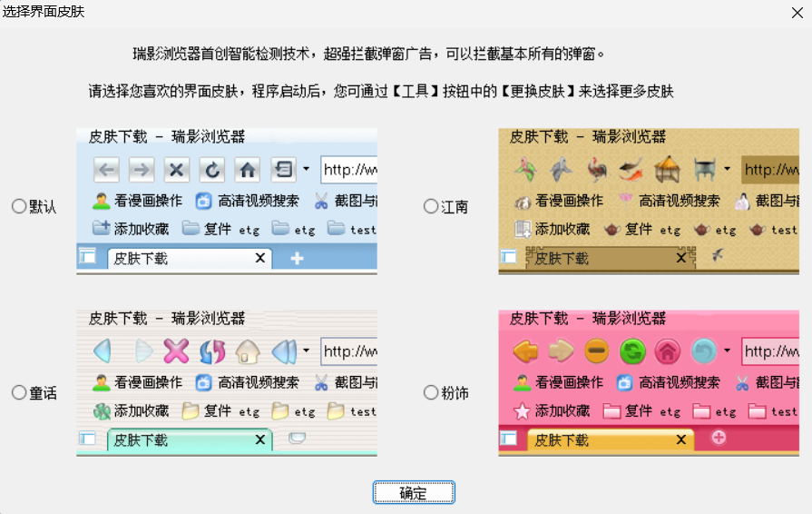Click 皮肤下载 tab in 江南 preview
Image resolution: width=812 pixels, height=514 pixels.
click(x=611, y=258)
